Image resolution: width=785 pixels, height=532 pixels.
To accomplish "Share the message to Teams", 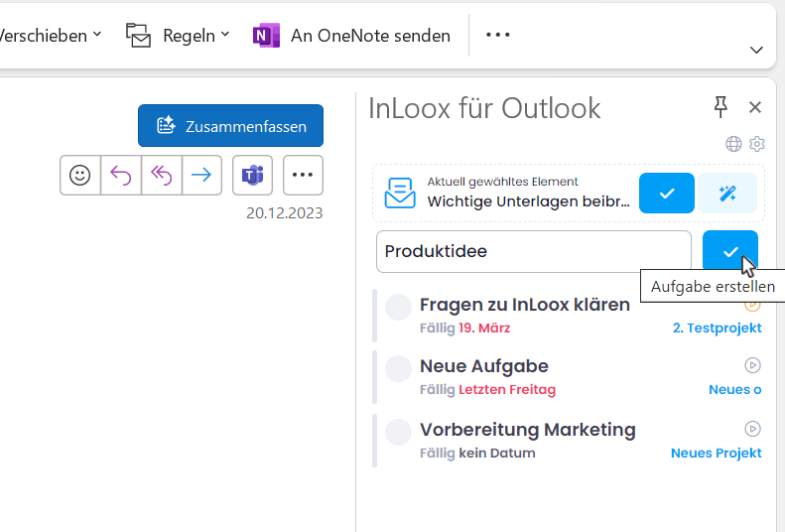I will pyautogui.click(x=252, y=175).
